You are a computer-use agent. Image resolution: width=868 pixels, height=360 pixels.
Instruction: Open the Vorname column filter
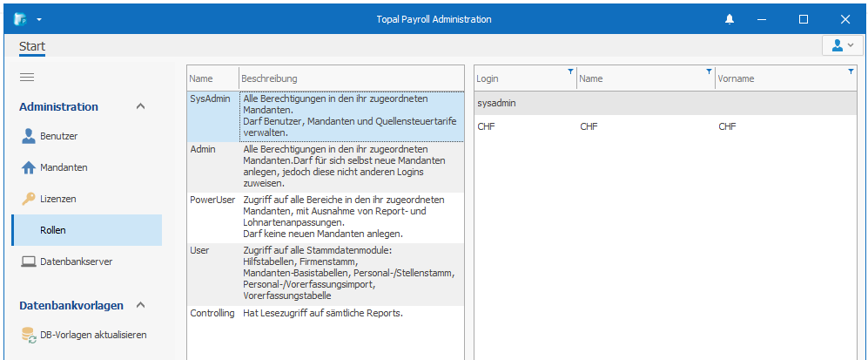(x=851, y=71)
